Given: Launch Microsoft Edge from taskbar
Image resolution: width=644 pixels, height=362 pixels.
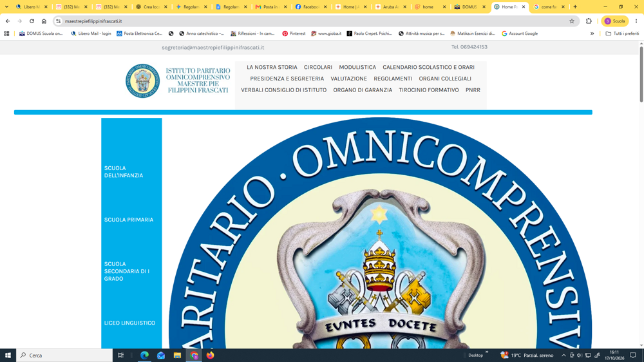Looking at the screenshot, I should click(144, 355).
